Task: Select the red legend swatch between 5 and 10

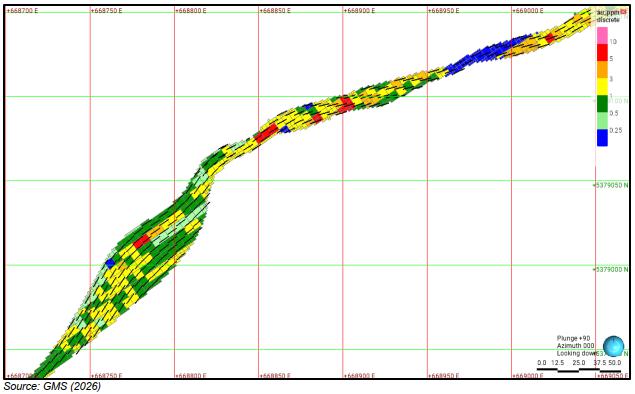Action: click(x=602, y=53)
